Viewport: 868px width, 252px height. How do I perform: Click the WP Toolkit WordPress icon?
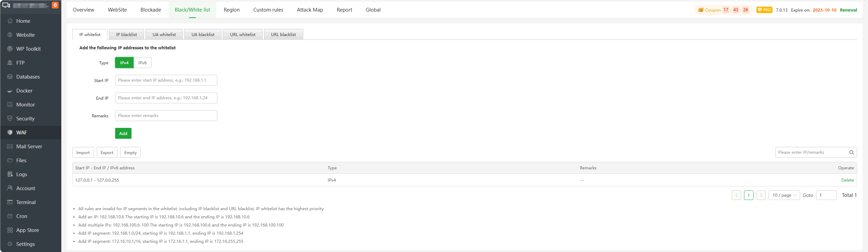click(10, 49)
